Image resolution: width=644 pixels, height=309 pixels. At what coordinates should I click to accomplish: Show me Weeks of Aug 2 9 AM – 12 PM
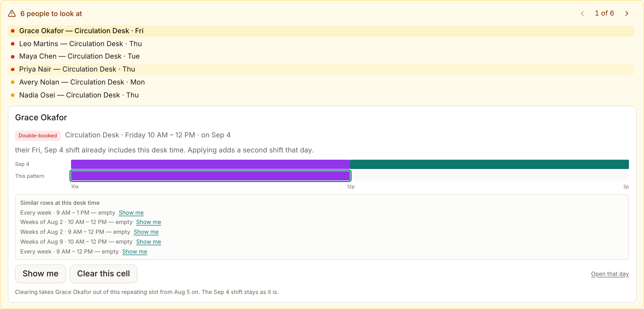[x=146, y=232]
